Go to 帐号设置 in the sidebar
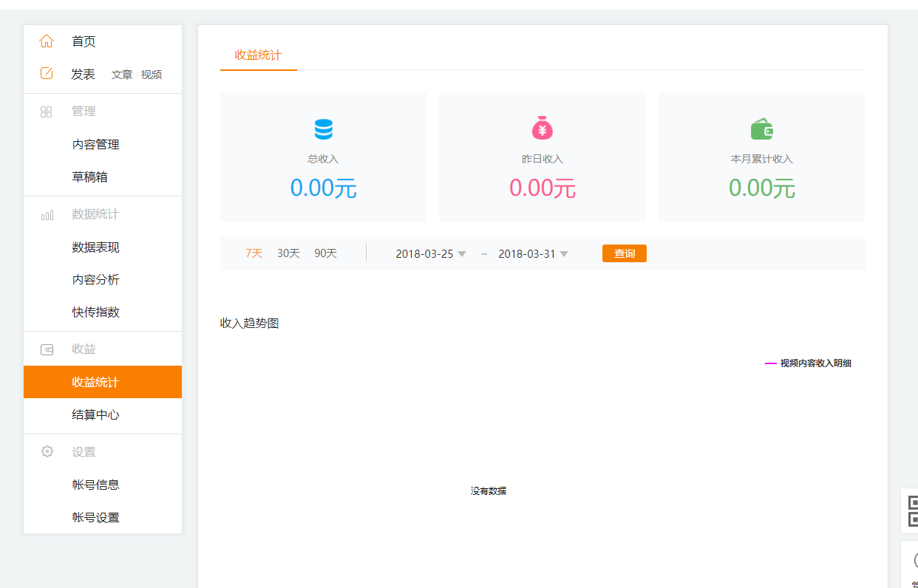The width and height of the screenshot is (918, 588). point(95,518)
